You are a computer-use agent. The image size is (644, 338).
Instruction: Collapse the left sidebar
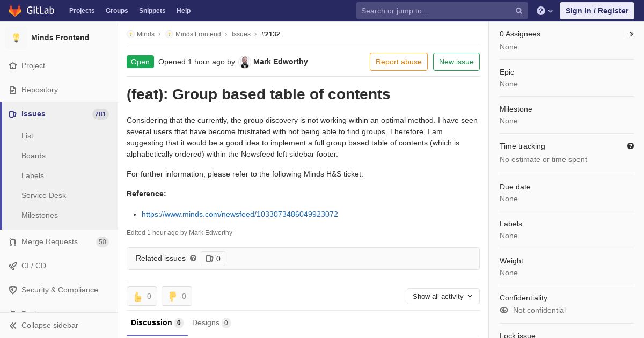click(49, 325)
